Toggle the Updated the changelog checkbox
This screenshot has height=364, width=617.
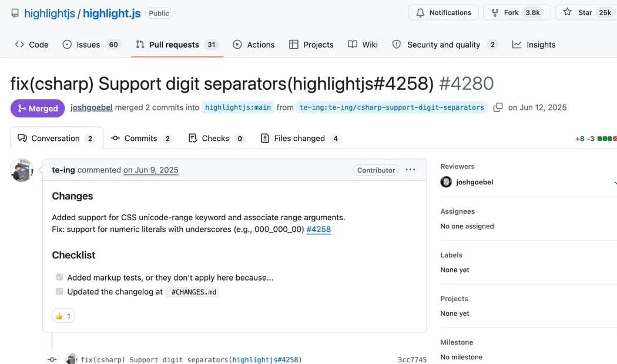(59, 291)
